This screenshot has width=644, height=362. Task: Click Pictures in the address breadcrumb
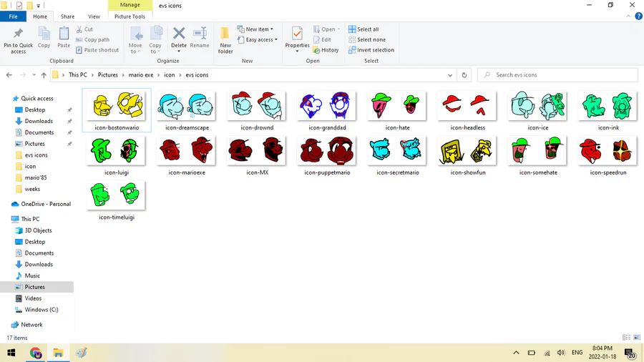coord(107,74)
